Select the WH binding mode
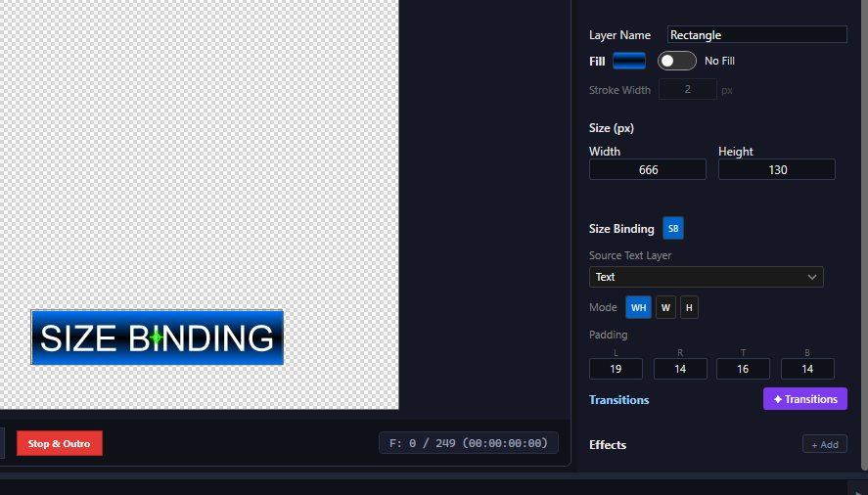Image resolution: width=868 pixels, height=495 pixels. click(x=638, y=308)
